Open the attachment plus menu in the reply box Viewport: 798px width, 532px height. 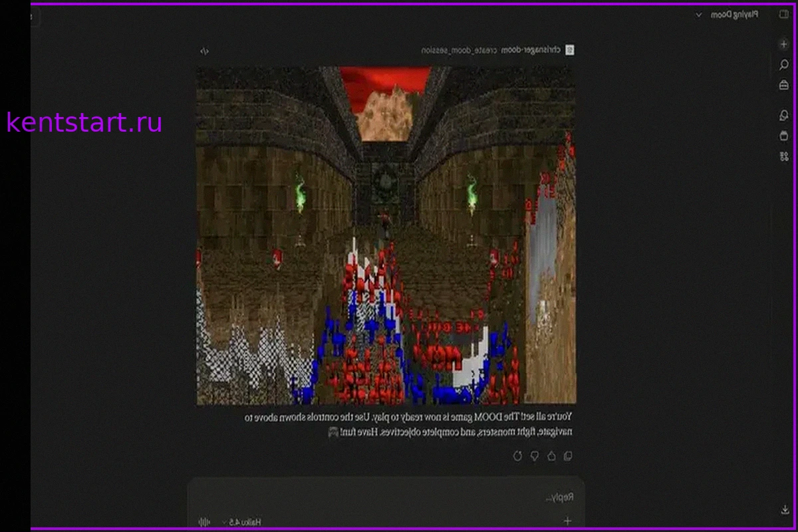567,521
